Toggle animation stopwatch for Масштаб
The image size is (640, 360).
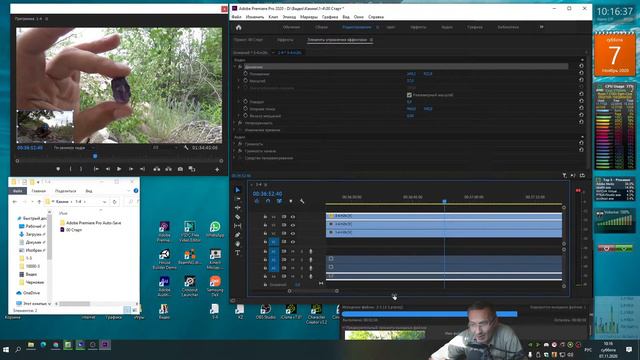click(246, 80)
